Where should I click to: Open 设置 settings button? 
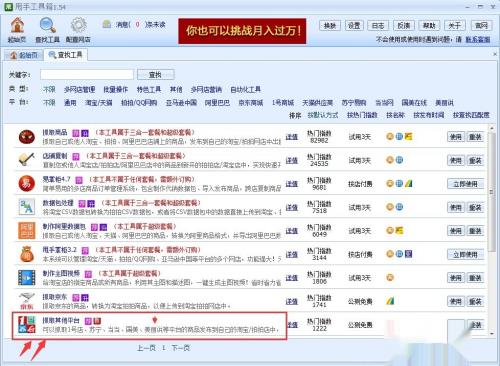pyautogui.click(x=354, y=26)
